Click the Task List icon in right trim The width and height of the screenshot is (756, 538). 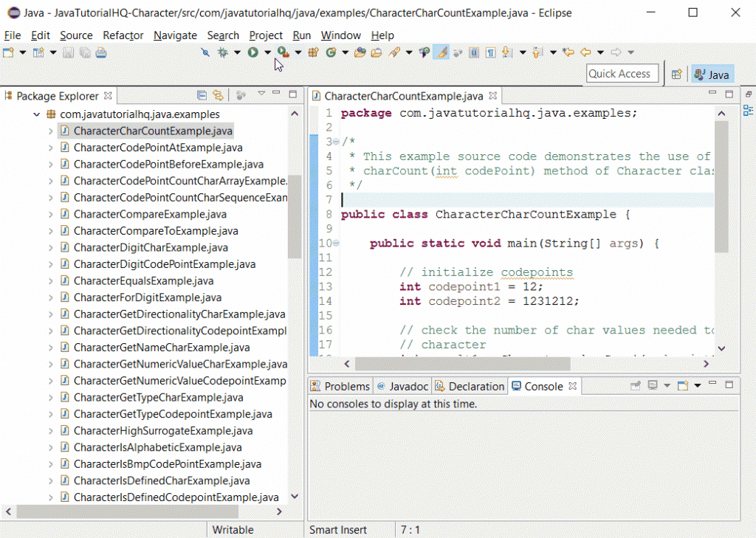749,111
